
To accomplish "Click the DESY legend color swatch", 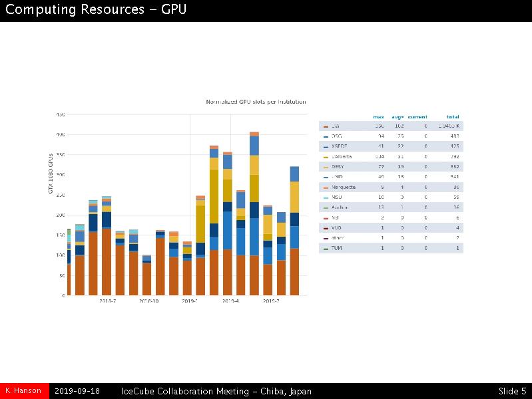I will (x=326, y=166).
